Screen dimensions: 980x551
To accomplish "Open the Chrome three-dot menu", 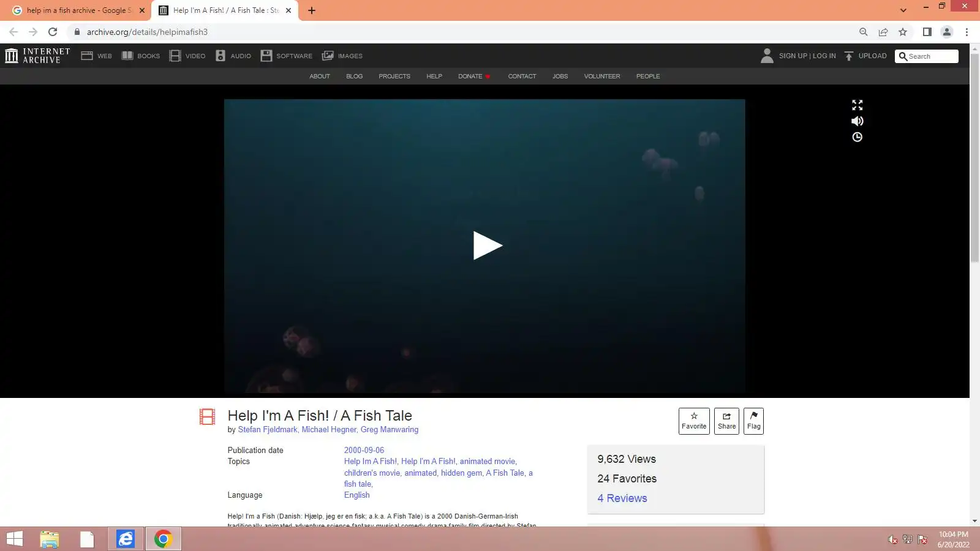I will click(x=967, y=32).
